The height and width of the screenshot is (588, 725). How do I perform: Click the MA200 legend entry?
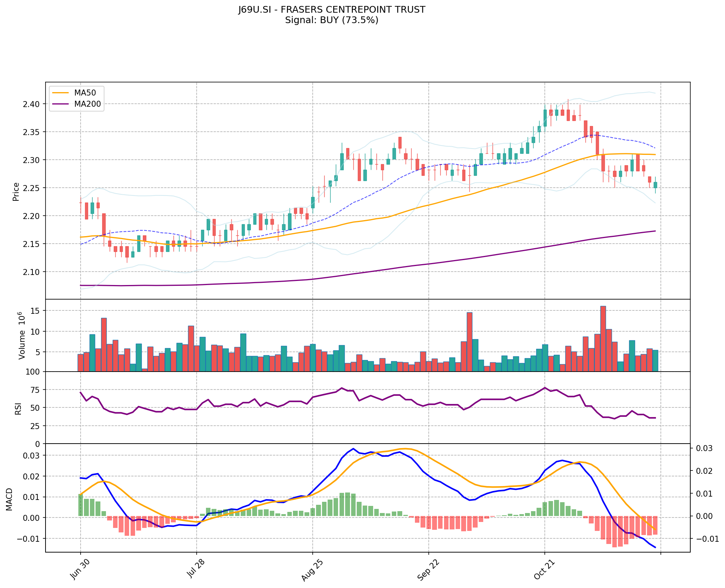click(x=87, y=104)
